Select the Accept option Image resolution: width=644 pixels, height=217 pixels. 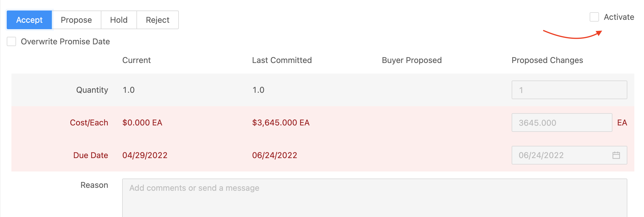[x=29, y=20]
